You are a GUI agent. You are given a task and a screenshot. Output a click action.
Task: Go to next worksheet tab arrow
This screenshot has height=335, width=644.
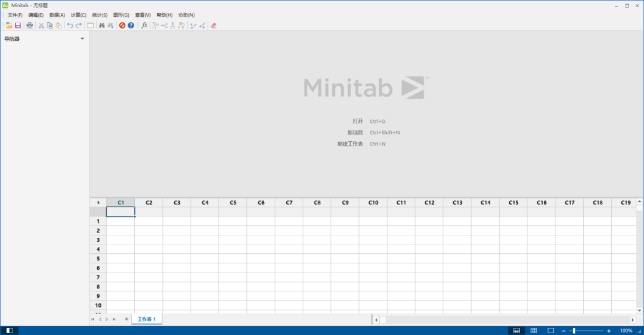tap(107, 319)
